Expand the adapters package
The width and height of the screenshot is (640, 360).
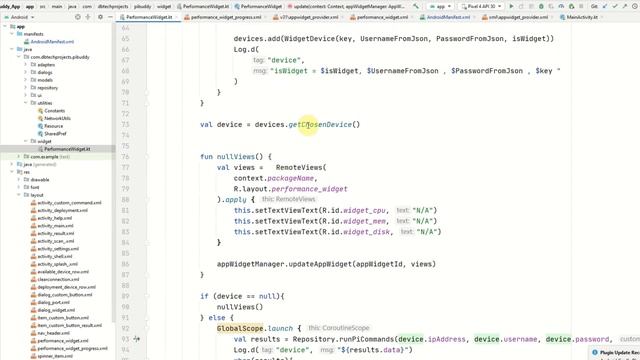(26, 65)
